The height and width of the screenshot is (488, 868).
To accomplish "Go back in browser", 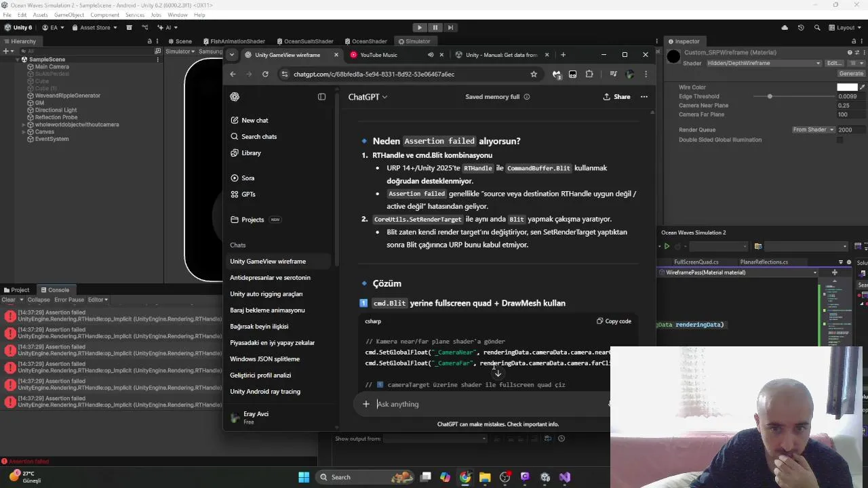I will pyautogui.click(x=233, y=74).
